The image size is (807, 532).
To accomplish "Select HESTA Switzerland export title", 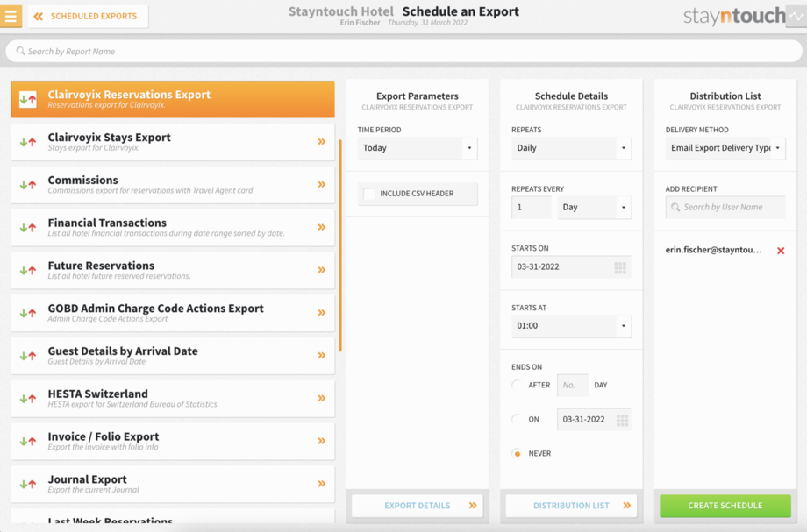I will [x=97, y=394].
